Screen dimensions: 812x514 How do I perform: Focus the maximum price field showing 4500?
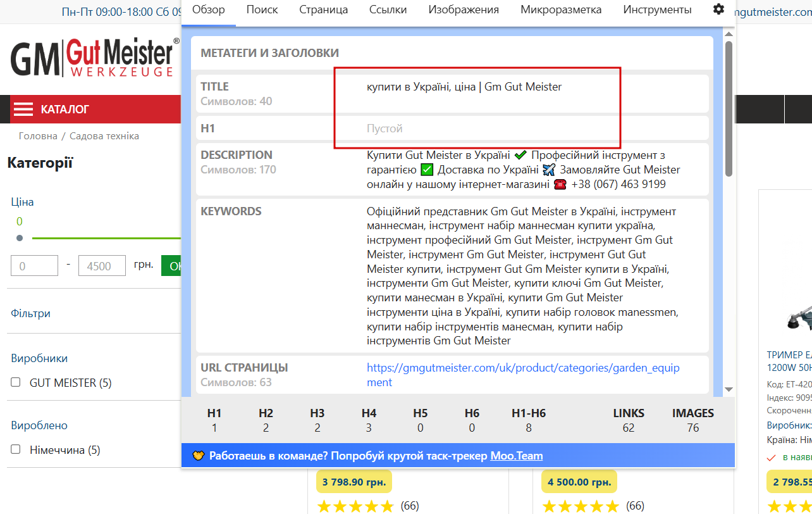pyautogui.click(x=102, y=266)
